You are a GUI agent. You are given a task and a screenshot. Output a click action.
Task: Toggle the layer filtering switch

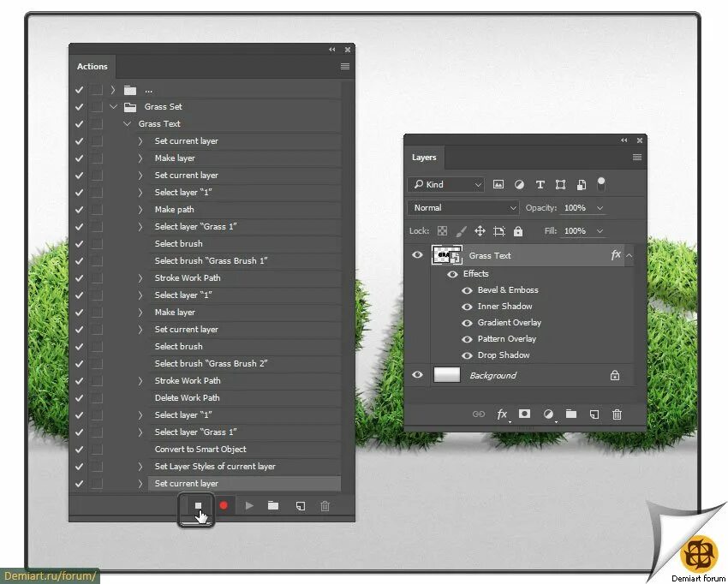tap(601, 184)
